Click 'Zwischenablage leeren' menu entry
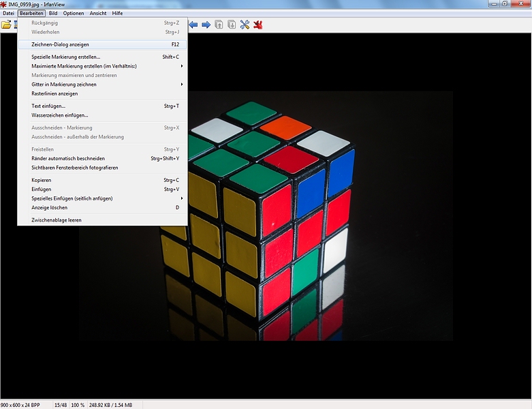This screenshot has width=532, height=409. click(57, 220)
